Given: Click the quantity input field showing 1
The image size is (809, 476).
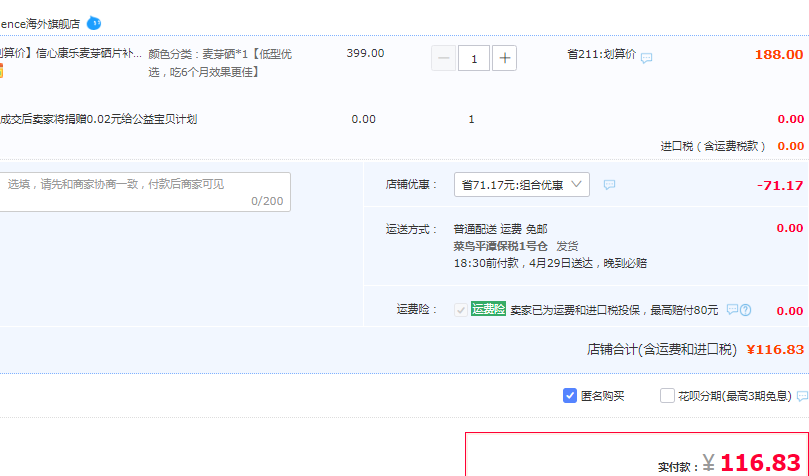Looking at the screenshot, I should point(474,58).
